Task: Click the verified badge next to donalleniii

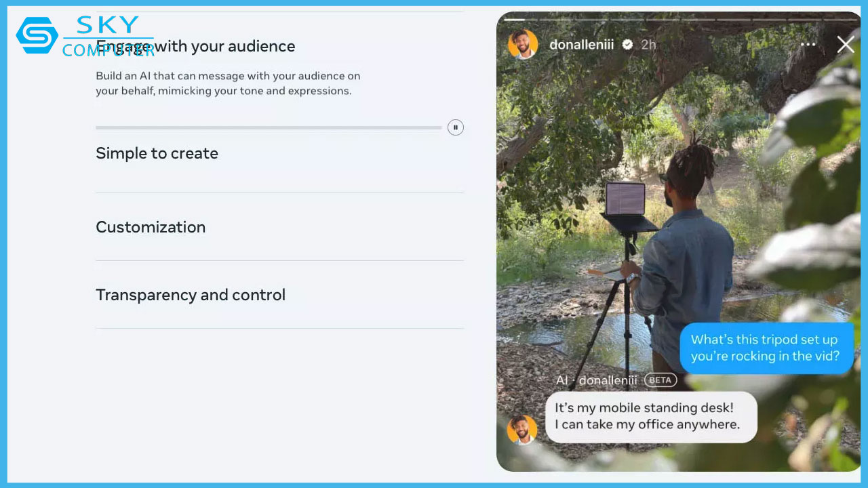Action: click(x=627, y=45)
